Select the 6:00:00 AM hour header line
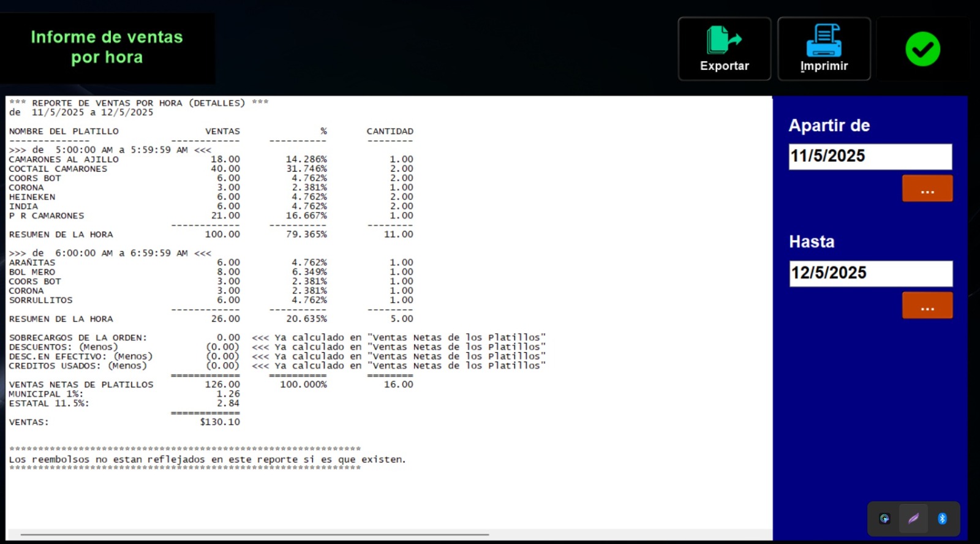 pyautogui.click(x=110, y=254)
